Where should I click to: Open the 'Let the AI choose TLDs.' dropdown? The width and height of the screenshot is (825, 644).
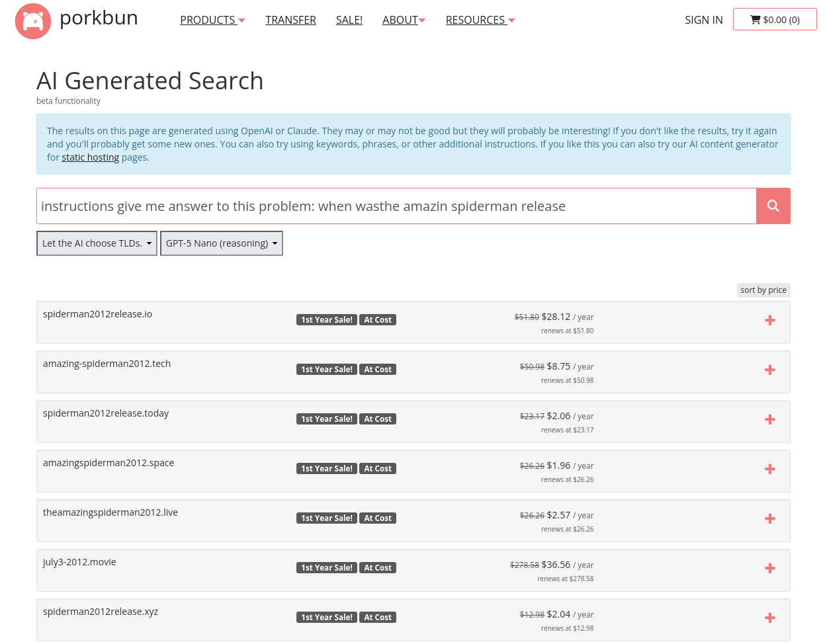click(97, 243)
